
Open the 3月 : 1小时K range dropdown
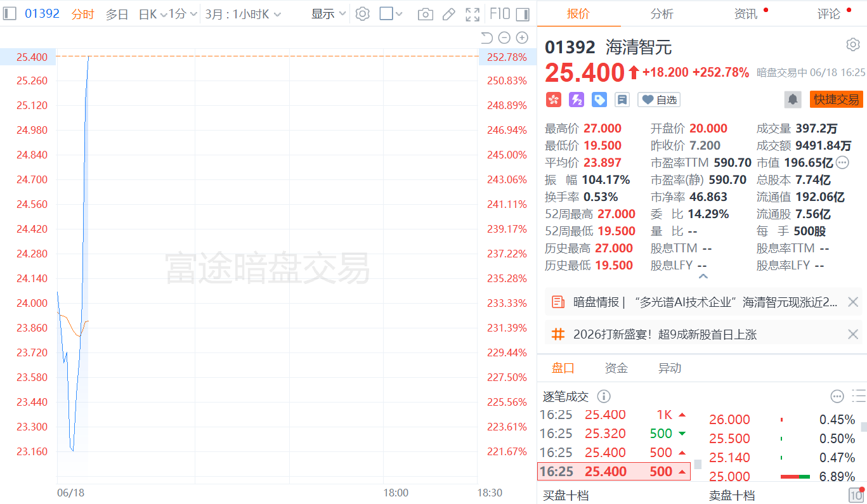pos(243,14)
